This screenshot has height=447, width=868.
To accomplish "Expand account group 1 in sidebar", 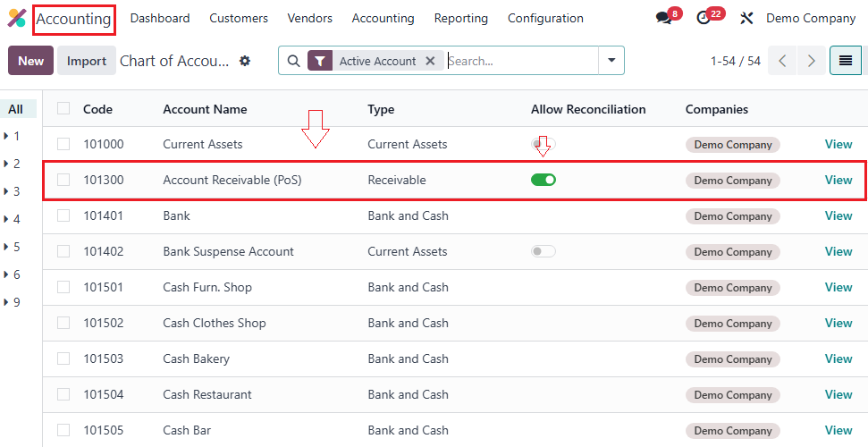I will [6, 136].
